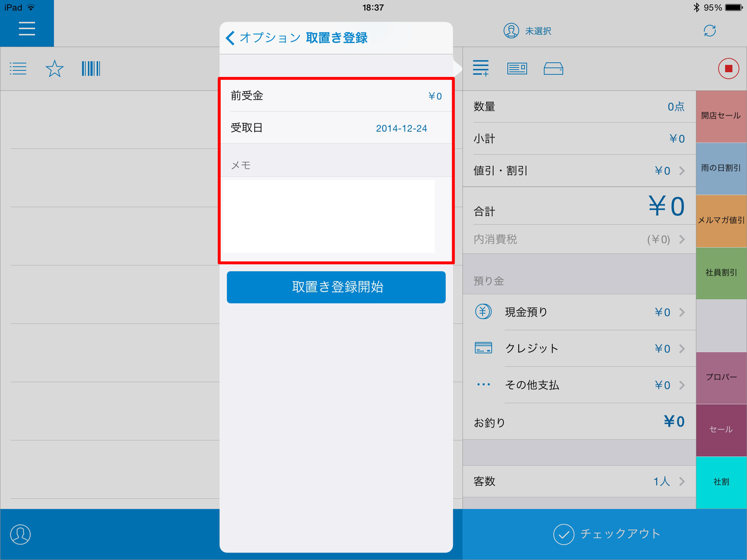Apply 開店セール discount tile
The image size is (747, 560).
pyautogui.click(x=721, y=116)
